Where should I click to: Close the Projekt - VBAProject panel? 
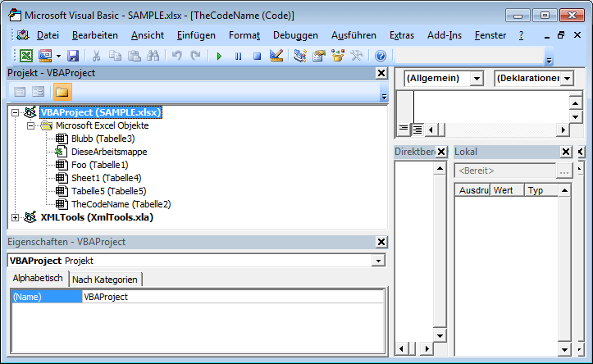tap(381, 73)
